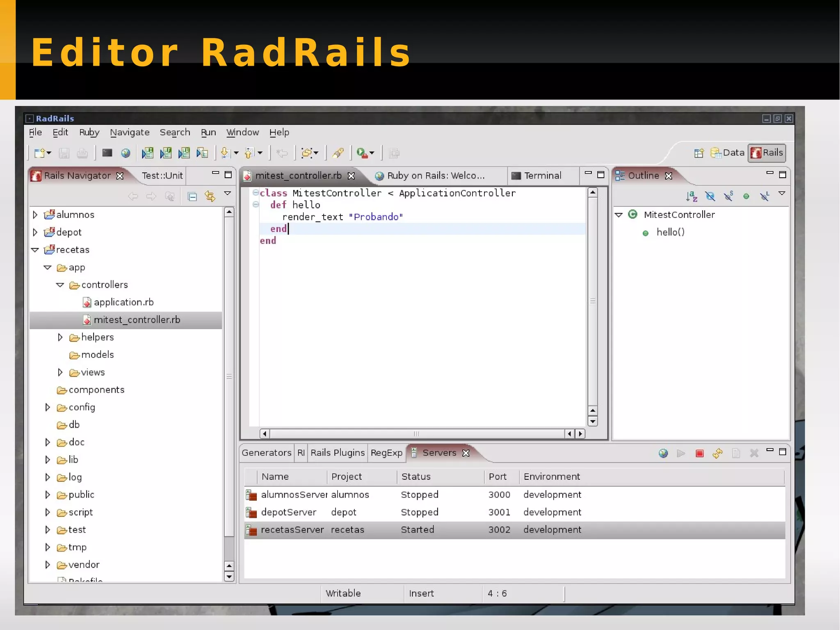Click the restart server icon in Servers panel
840x630 pixels.
[x=717, y=453]
